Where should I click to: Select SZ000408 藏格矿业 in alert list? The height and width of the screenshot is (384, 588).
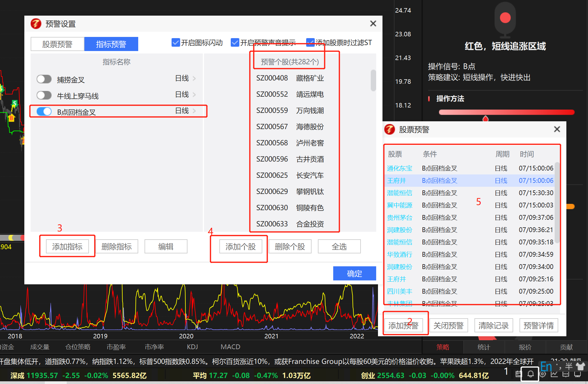click(x=290, y=78)
